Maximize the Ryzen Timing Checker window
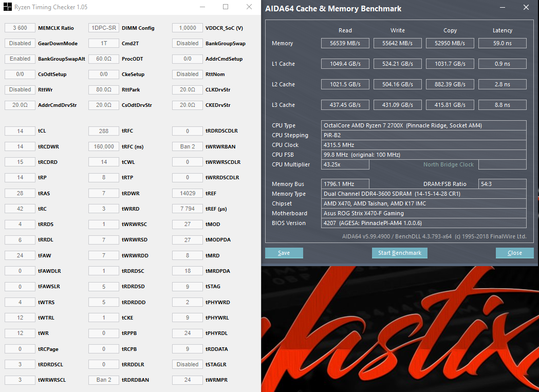This screenshot has height=392, width=539. pos(226,7)
